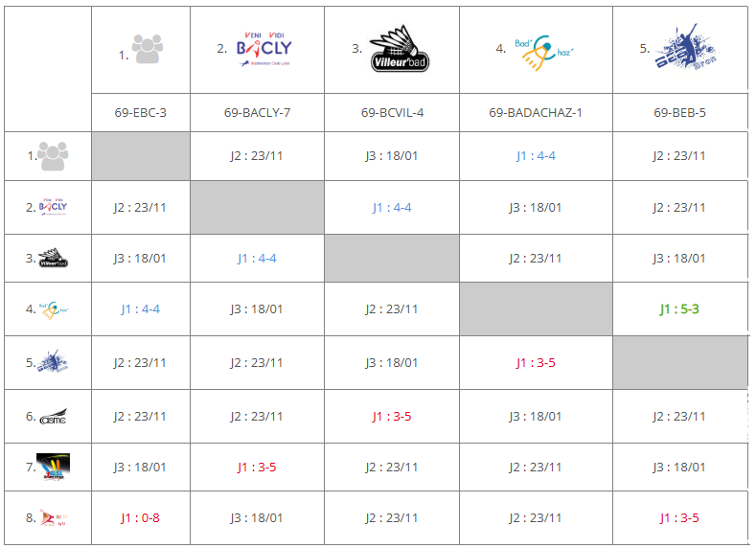The width and height of the screenshot is (756, 548).
Task: Open the red J1 : 0-8 result
Action: pyautogui.click(x=140, y=517)
